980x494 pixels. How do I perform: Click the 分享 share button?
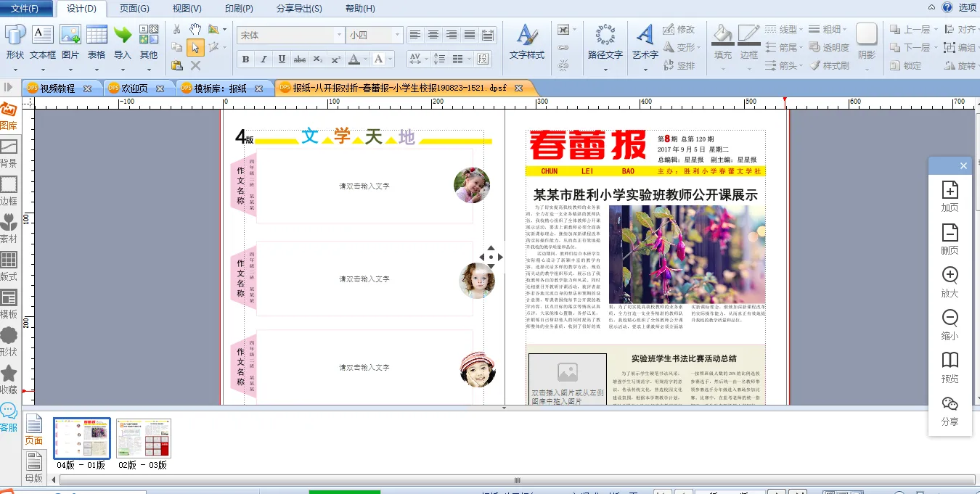(x=950, y=409)
